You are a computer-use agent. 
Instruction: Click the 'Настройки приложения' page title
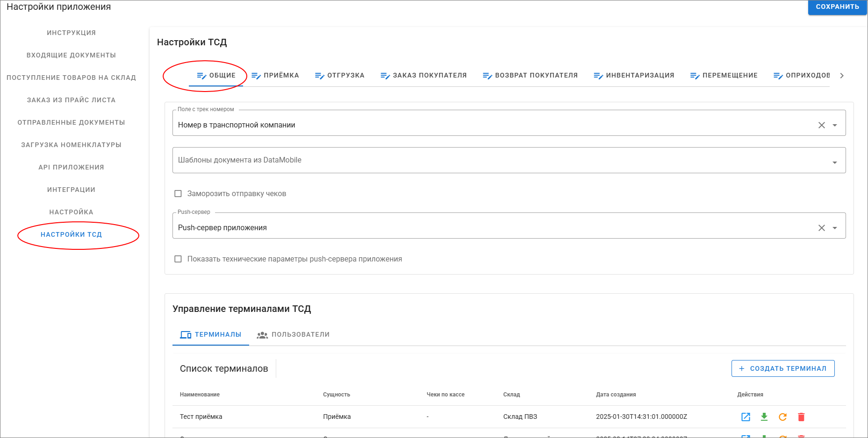click(x=59, y=7)
